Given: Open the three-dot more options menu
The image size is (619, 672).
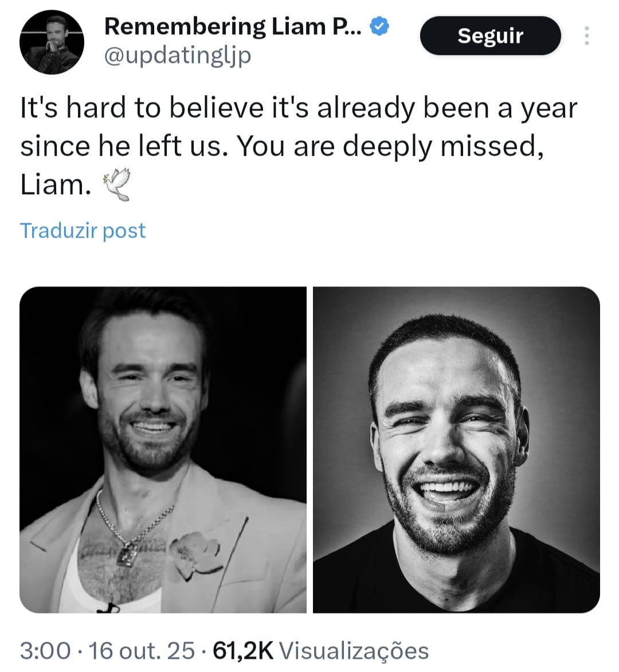Looking at the screenshot, I should [586, 36].
